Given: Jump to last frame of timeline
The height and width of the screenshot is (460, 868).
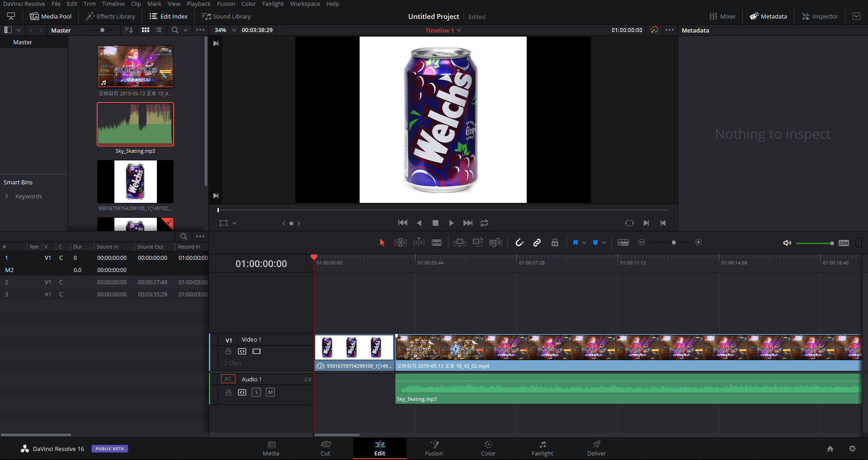Looking at the screenshot, I should point(468,223).
